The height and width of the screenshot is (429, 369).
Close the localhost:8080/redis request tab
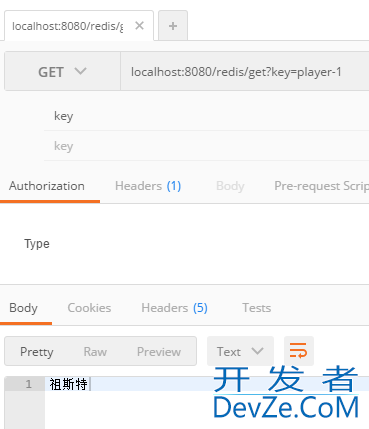(139, 26)
